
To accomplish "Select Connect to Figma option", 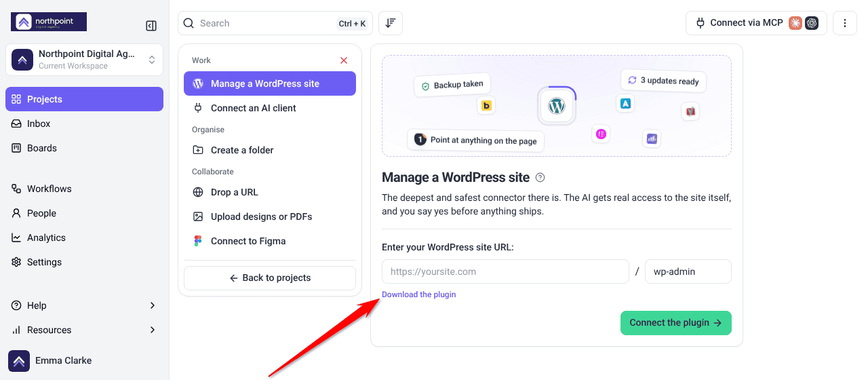I will coord(270,241).
